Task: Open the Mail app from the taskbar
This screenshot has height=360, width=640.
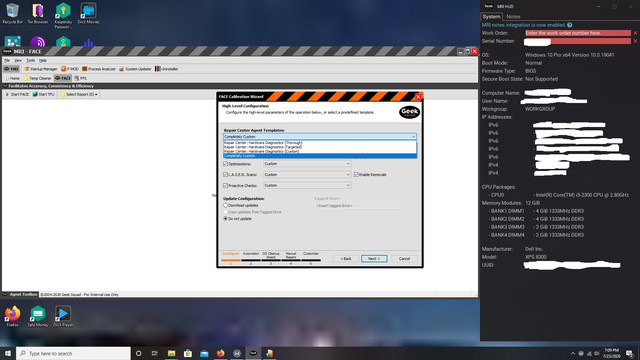Action: 204,353
